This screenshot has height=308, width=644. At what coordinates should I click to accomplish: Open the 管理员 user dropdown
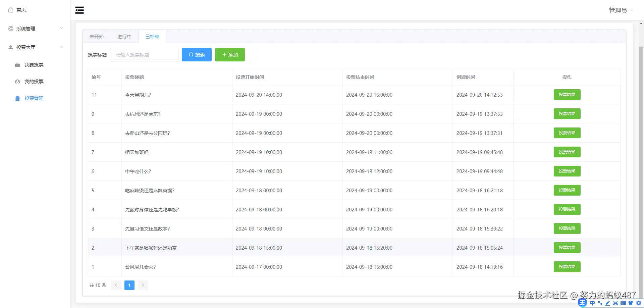tap(621, 10)
